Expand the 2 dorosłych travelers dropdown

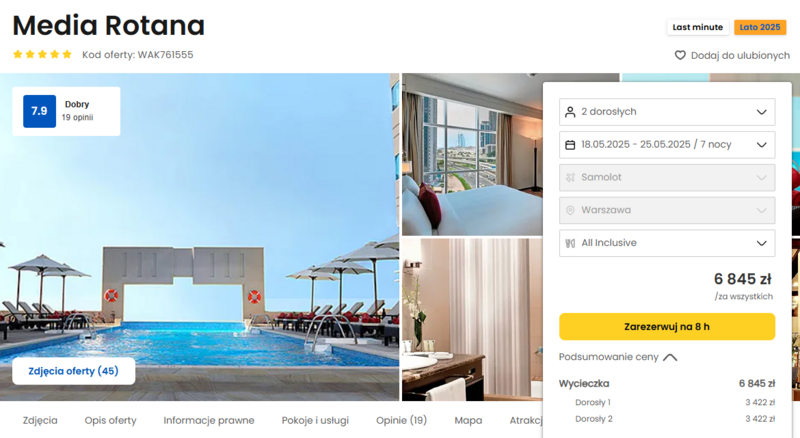(667, 112)
